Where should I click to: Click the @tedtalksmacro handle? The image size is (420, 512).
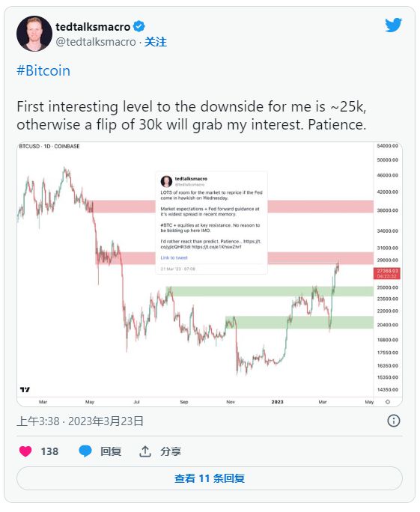[96, 42]
